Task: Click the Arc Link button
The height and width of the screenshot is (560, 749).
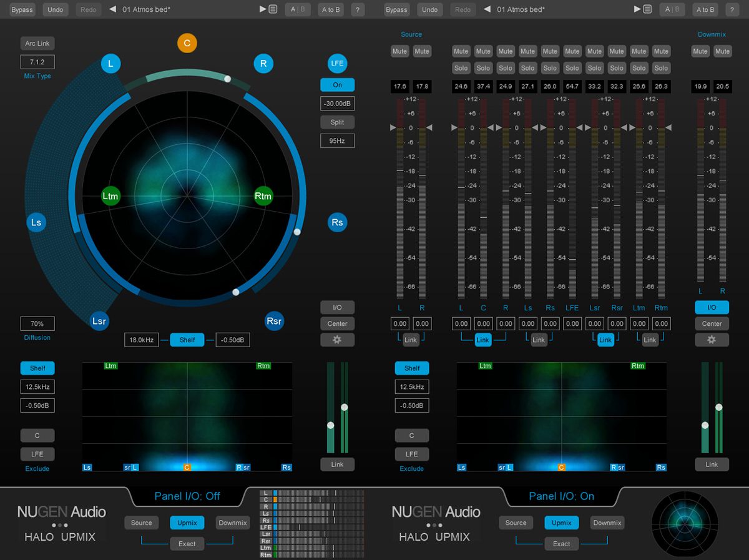Action: (37, 43)
